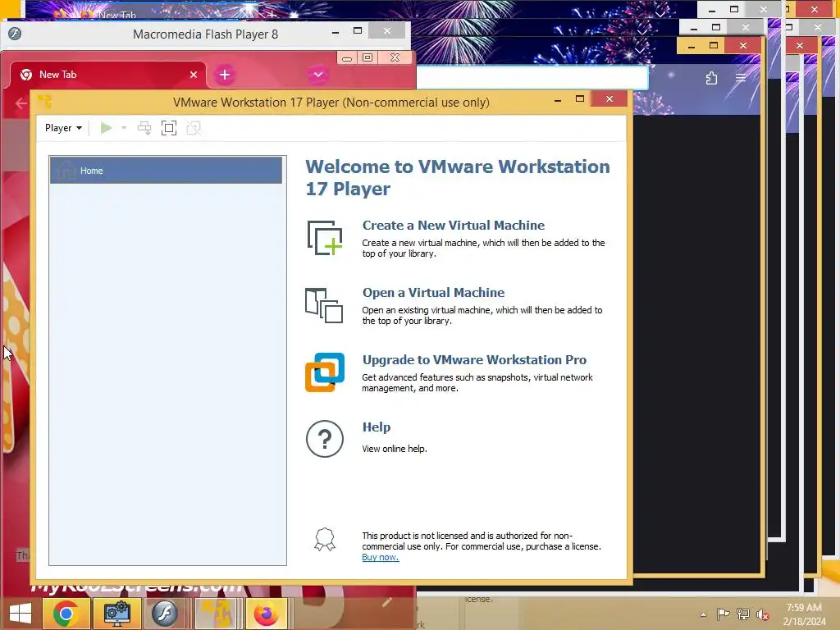
Task: Click the green Power On play button
Action: [x=106, y=128]
